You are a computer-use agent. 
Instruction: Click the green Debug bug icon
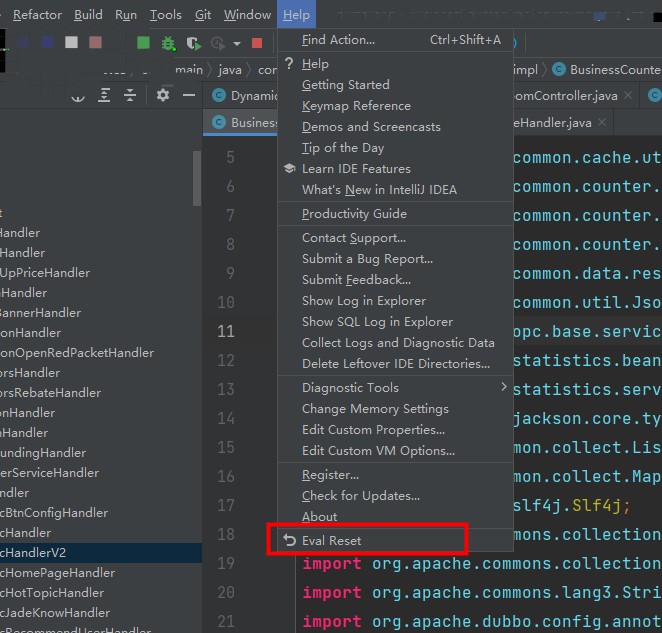click(x=168, y=43)
